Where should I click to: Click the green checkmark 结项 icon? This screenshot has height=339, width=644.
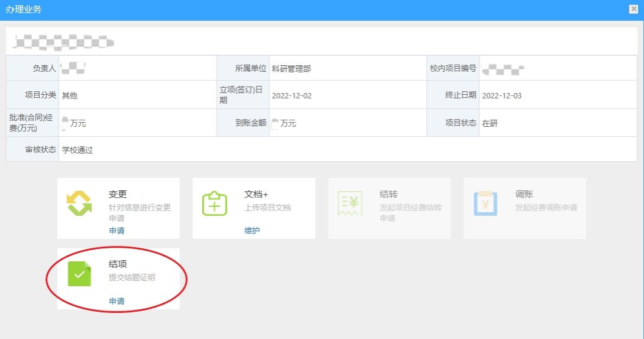(79, 274)
